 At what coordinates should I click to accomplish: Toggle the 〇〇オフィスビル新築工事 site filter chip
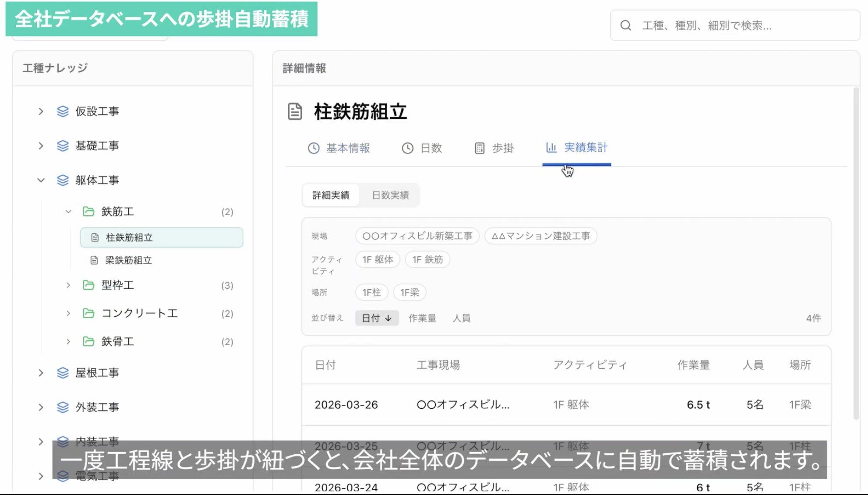[417, 236]
